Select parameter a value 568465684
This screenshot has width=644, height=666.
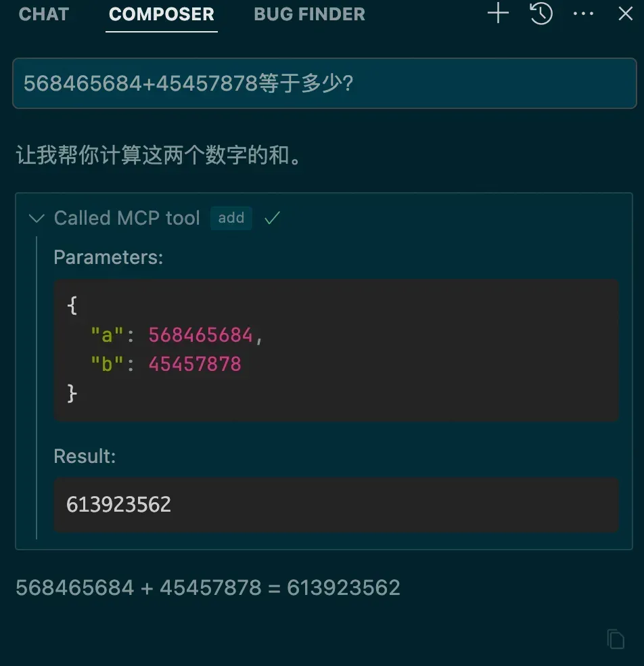[x=200, y=335]
